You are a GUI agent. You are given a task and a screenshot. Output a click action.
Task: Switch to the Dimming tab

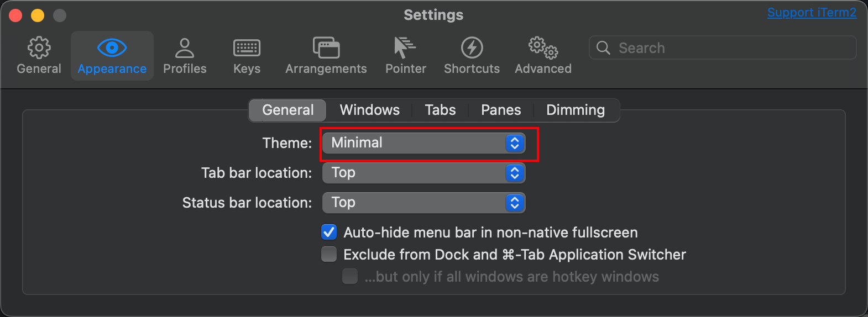(575, 110)
